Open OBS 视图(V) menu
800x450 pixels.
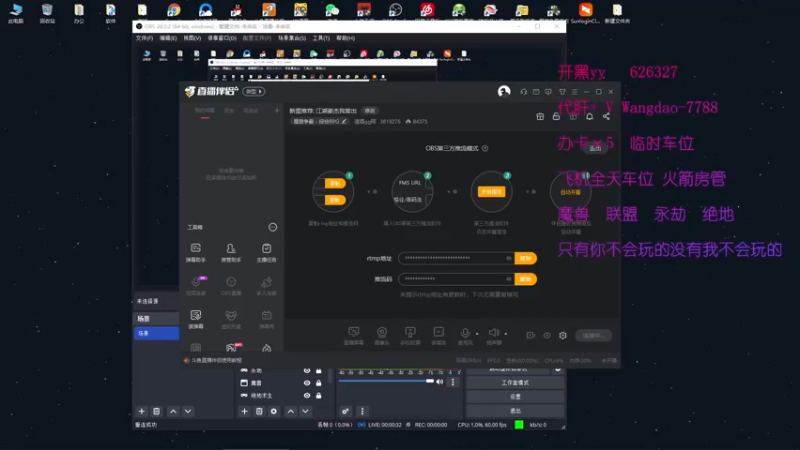point(192,38)
